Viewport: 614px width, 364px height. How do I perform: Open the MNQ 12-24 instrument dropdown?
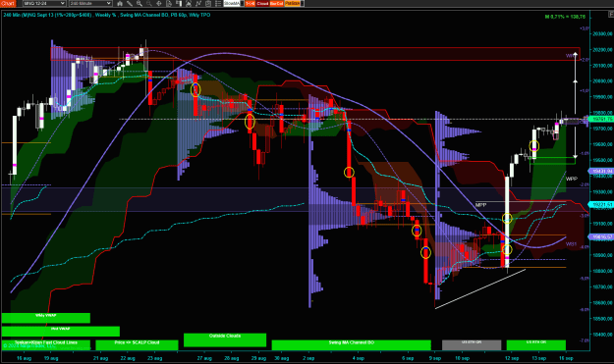pyautogui.click(x=44, y=4)
